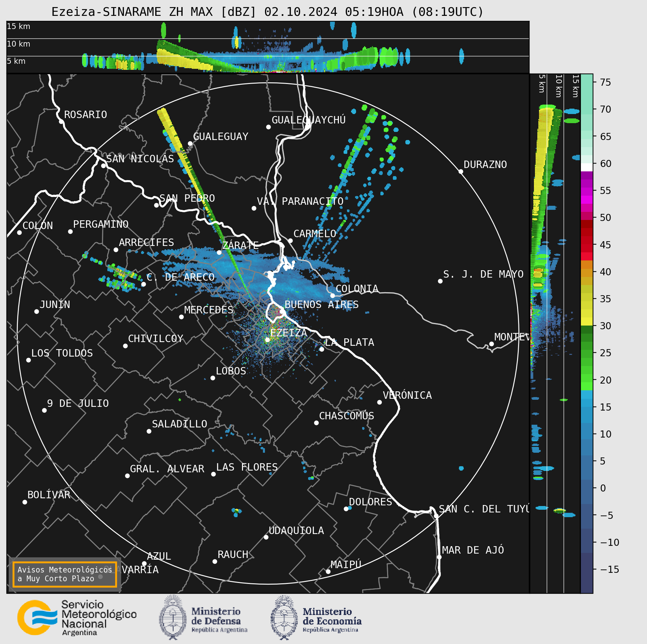Select the VERÓNICA label
The image size is (647, 644).
coord(407,395)
